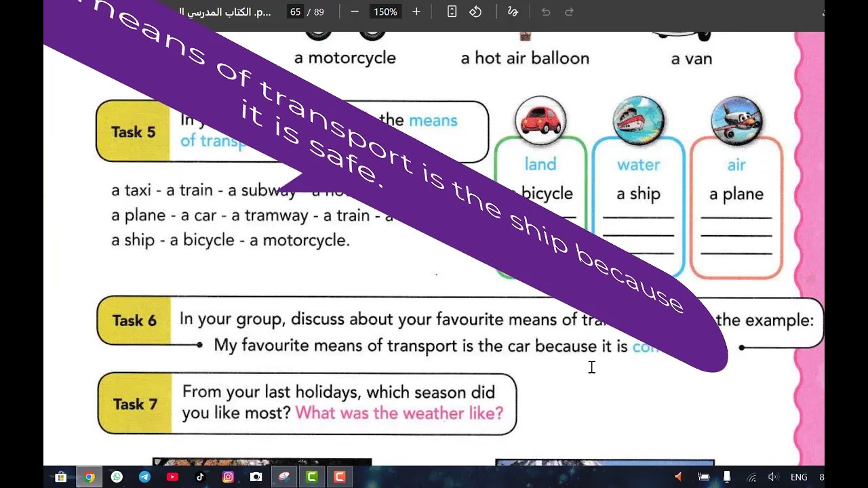The width and height of the screenshot is (868, 488).
Task: Click the orange speaker tray icon
Action: point(678,477)
